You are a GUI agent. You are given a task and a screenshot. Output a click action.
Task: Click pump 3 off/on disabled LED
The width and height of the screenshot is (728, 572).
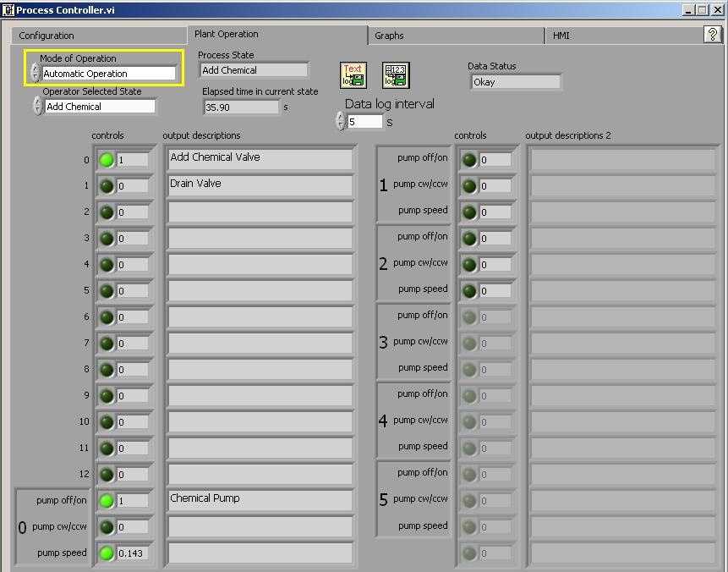469,317
